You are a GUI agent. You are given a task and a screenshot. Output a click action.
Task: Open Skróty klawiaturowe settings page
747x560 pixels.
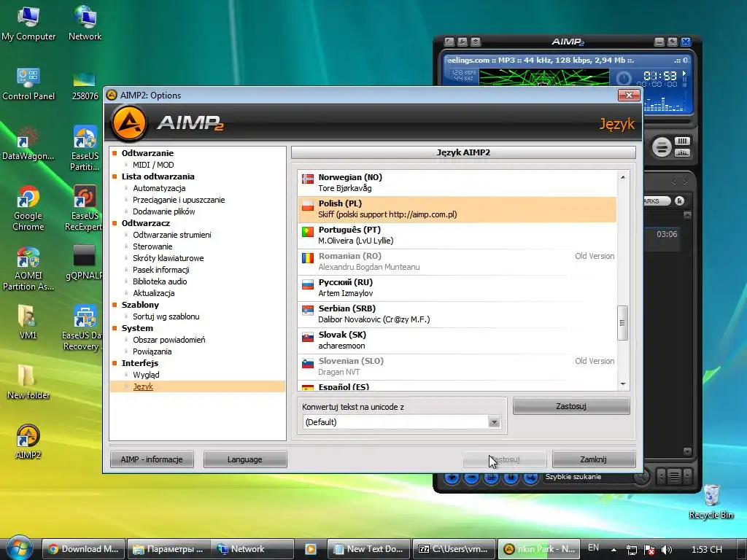[x=169, y=258]
